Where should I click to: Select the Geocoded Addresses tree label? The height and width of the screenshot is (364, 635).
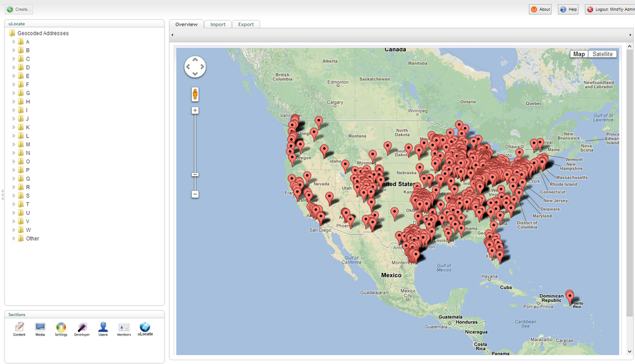click(43, 33)
